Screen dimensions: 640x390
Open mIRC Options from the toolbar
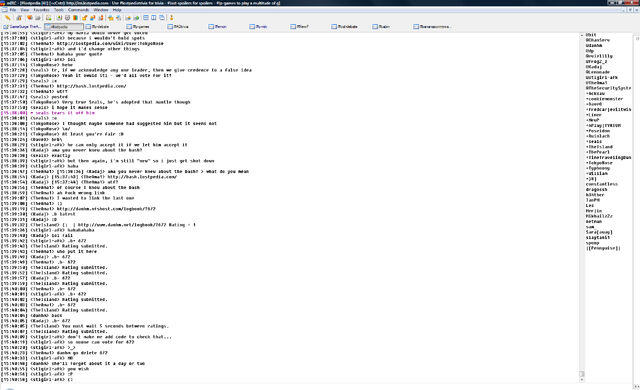point(19,18)
